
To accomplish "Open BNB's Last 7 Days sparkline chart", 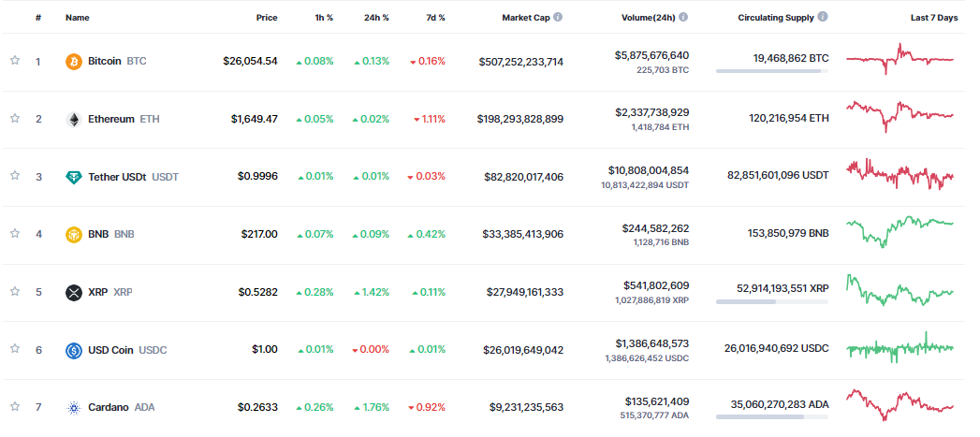I will click(900, 234).
